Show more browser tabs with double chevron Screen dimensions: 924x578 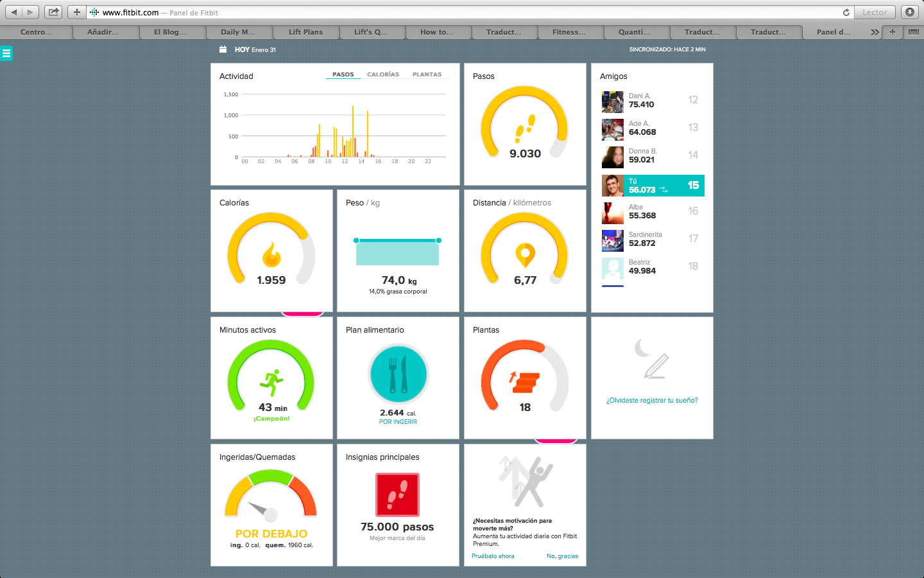point(875,32)
